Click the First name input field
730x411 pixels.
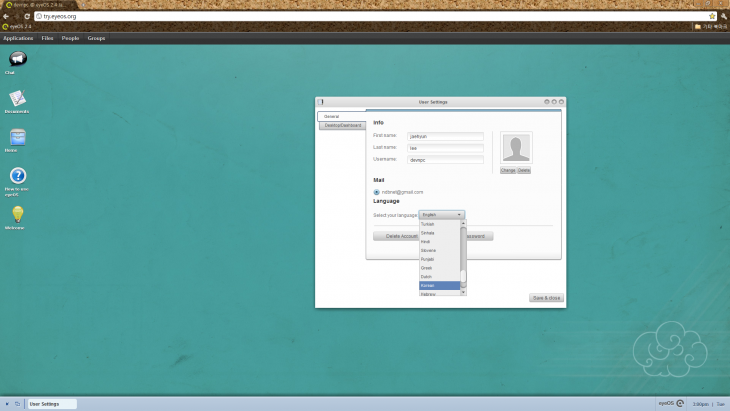pyautogui.click(x=445, y=136)
